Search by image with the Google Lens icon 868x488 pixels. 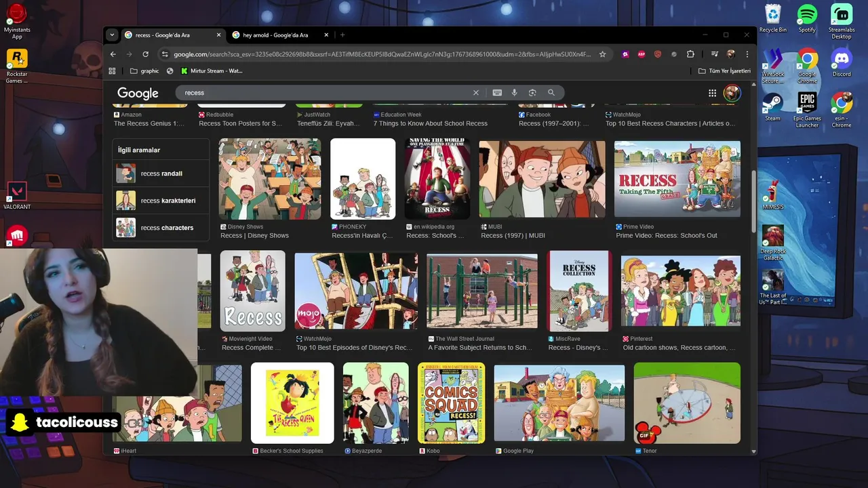click(x=532, y=93)
